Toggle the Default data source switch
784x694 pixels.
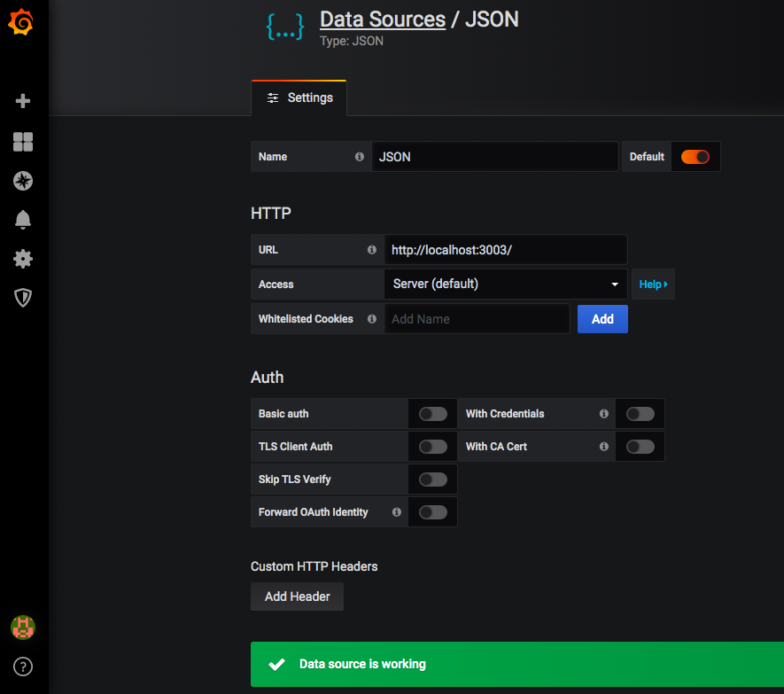[695, 156]
